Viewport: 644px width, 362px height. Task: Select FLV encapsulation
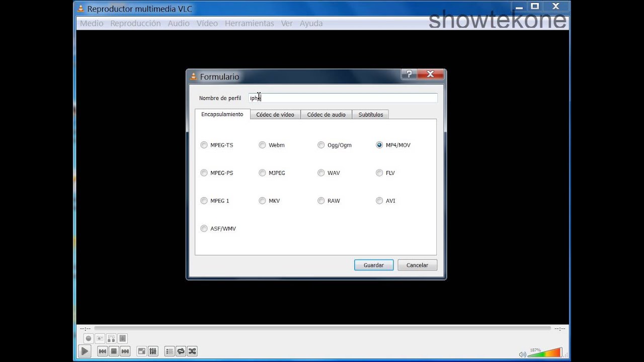point(385,173)
